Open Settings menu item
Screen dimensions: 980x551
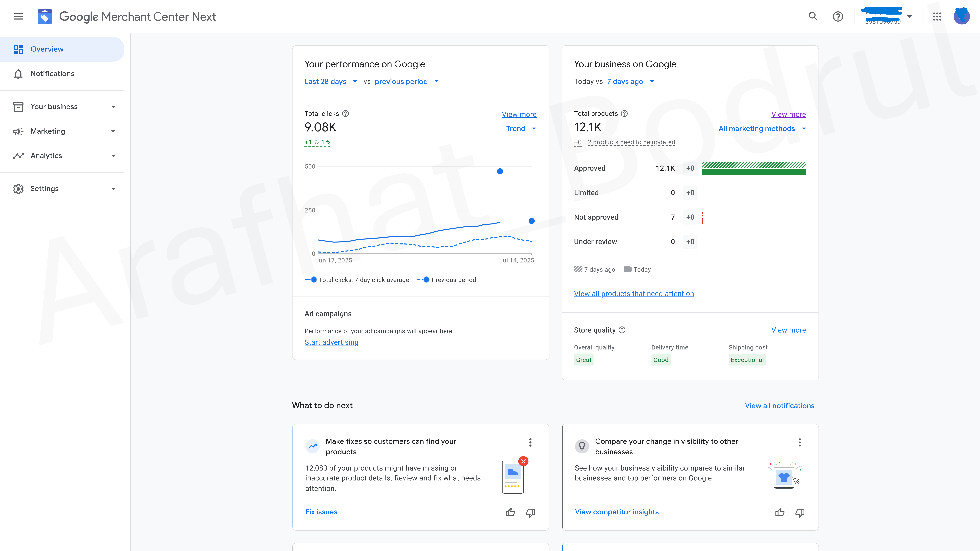(62, 189)
